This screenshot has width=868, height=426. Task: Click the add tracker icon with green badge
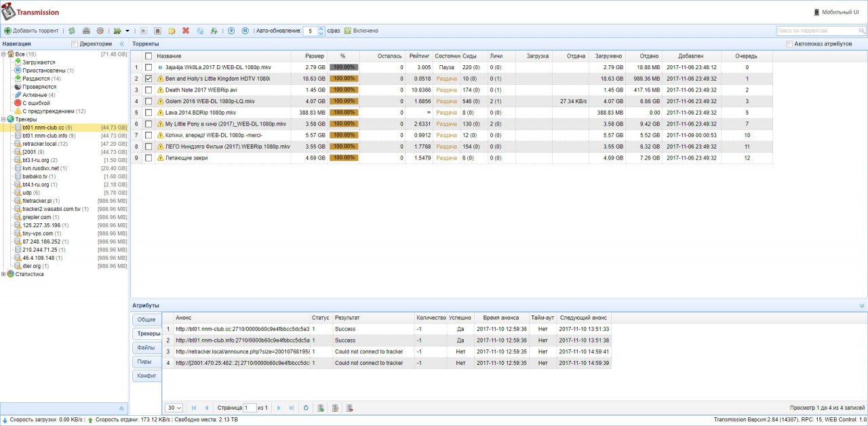pos(320,408)
